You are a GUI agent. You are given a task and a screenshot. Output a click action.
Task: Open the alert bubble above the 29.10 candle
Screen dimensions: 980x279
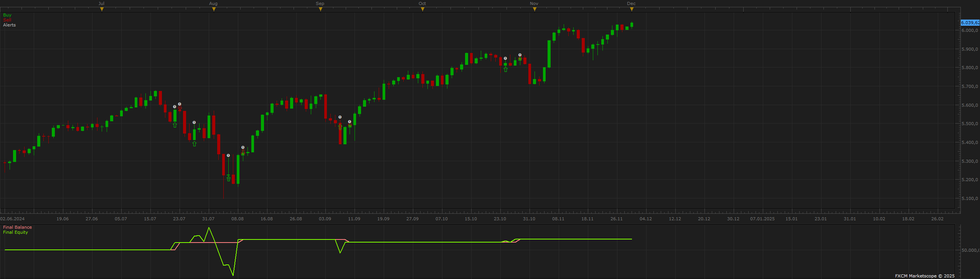(520, 55)
